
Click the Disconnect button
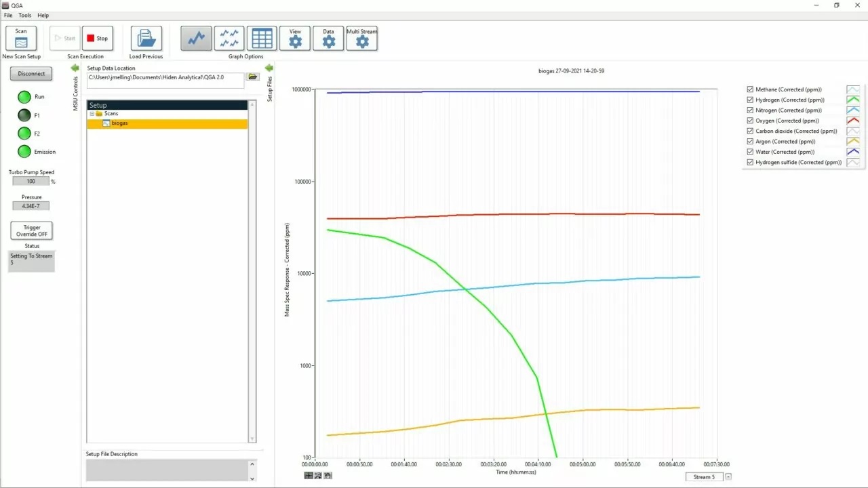tap(31, 74)
